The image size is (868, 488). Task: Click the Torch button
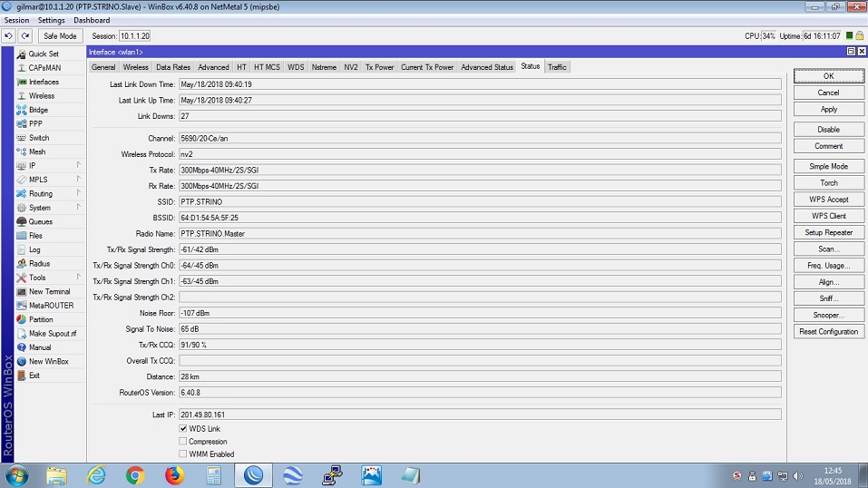[829, 183]
